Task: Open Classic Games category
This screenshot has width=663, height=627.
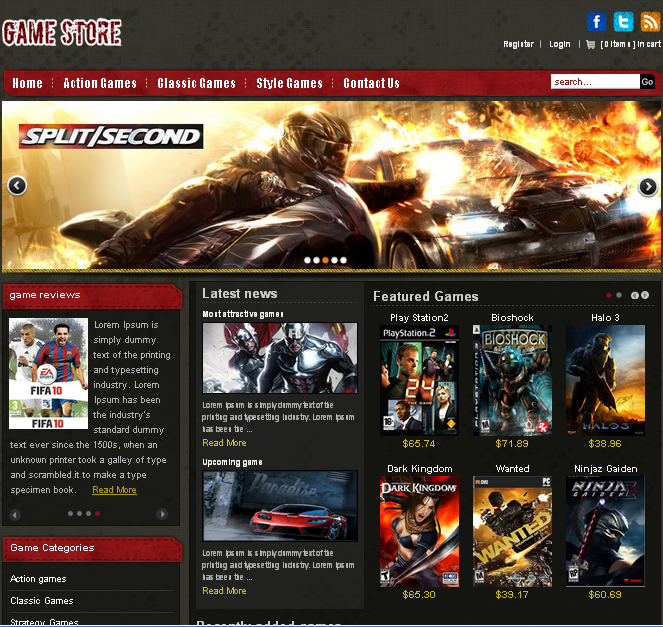Action: 42,601
